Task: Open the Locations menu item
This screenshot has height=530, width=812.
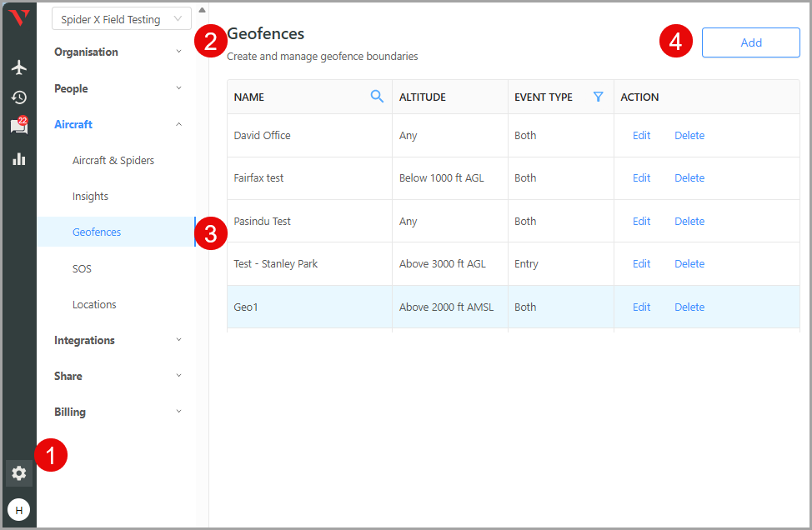Action: pos(94,304)
